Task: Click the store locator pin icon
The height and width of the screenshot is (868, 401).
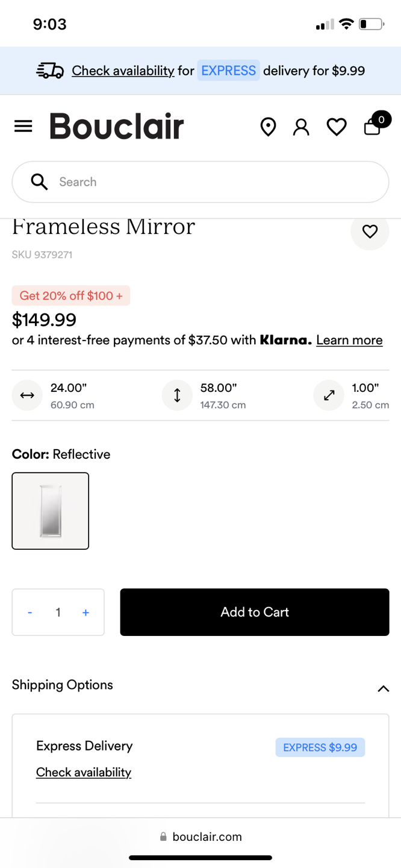Action: pos(268,127)
